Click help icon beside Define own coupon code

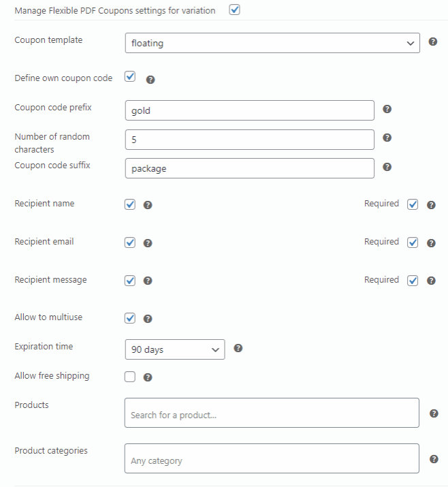coord(150,80)
